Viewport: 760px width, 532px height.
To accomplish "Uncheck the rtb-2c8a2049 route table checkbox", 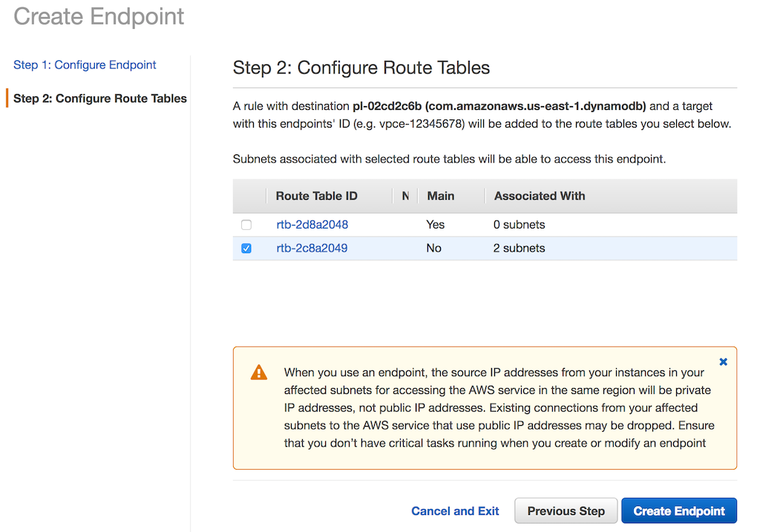I will click(246, 249).
